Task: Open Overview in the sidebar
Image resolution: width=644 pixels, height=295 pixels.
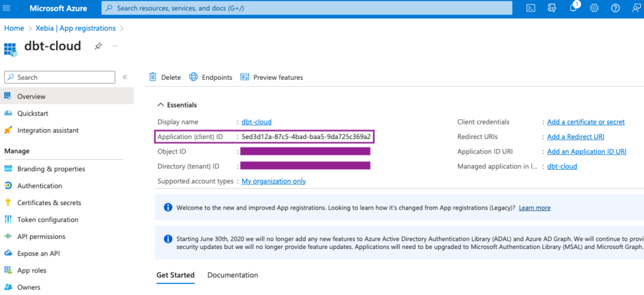Action: click(67, 96)
